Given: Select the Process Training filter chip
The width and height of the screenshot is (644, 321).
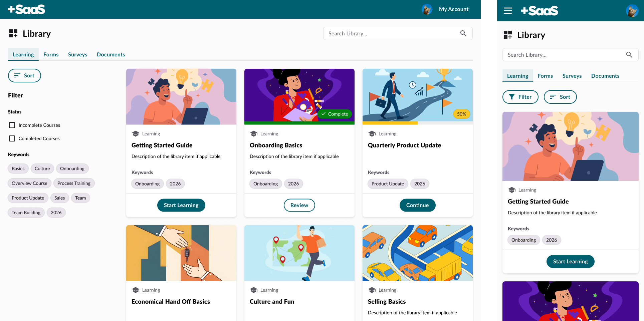Looking at the screenshot, I should (x=74, y=183).
